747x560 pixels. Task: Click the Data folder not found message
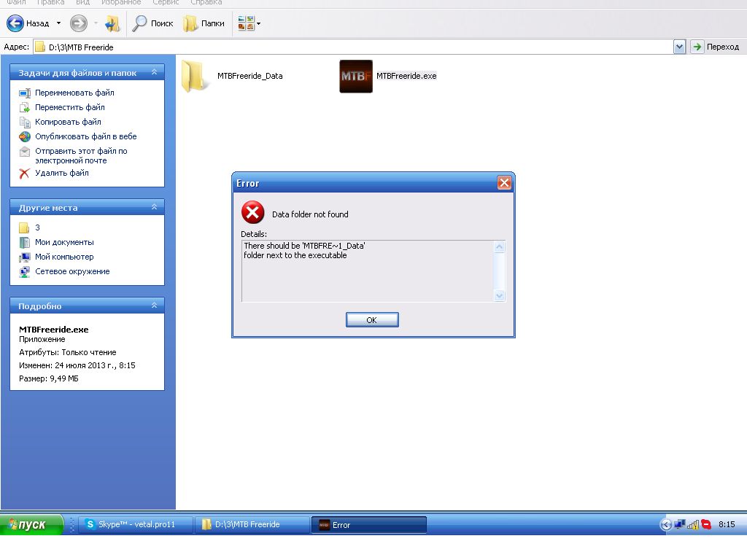pyautogui.click(x=310, y=214)
